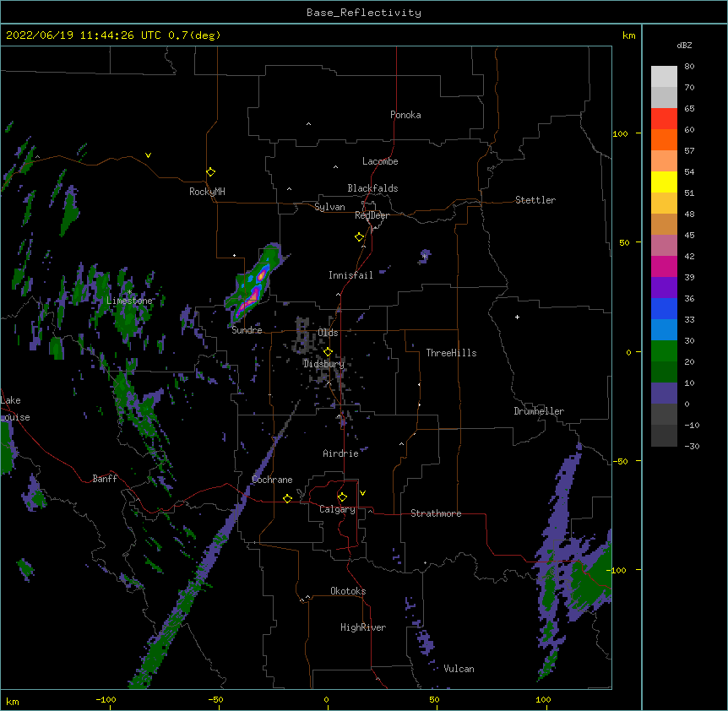Click the blue 36 dBZ legend swatch
Viewport: 728px width, 711px height.
click(664, 308)
